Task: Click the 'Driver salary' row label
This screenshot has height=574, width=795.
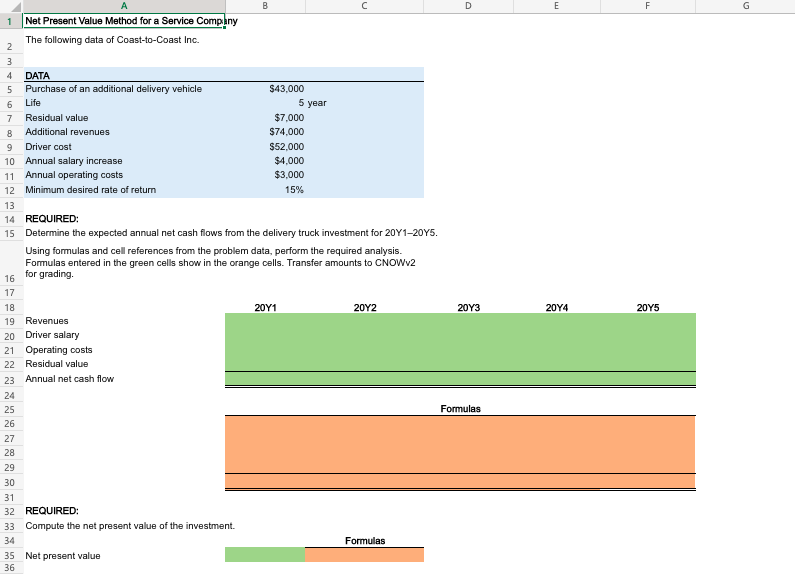Action: tap(52, 335)
